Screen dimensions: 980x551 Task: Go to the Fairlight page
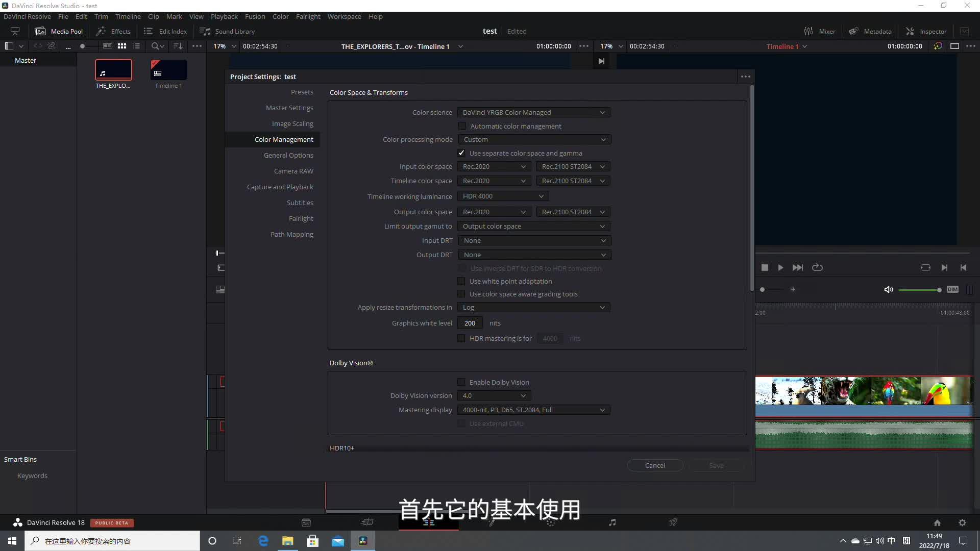tap(612, 522)
